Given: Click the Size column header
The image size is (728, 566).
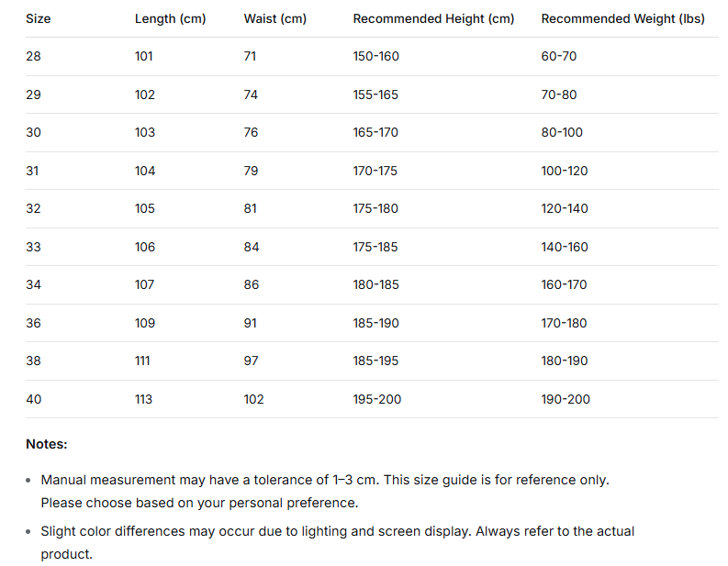Looking at the screenshot, I should [x=38, y=19].
